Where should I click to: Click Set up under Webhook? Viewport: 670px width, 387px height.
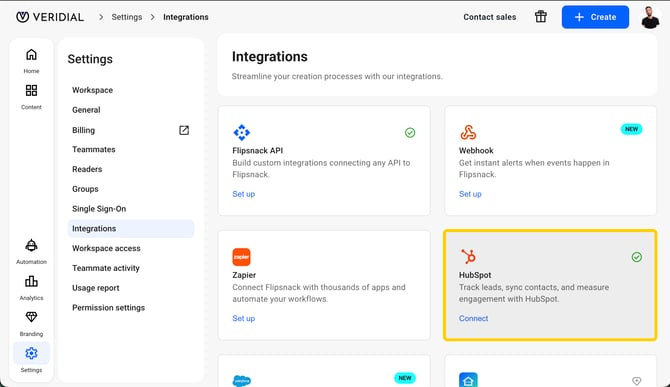470,194
